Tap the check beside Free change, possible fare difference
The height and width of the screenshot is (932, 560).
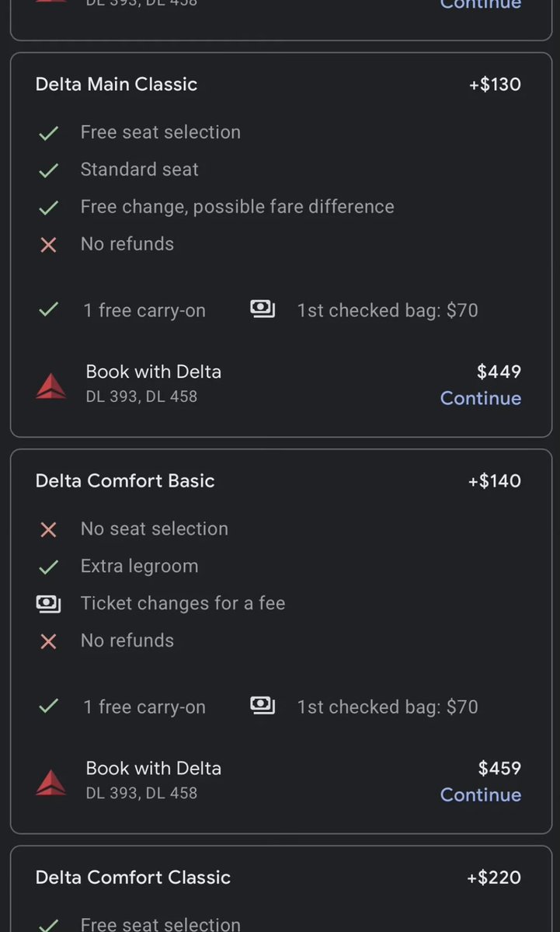(x=48, y=208)
